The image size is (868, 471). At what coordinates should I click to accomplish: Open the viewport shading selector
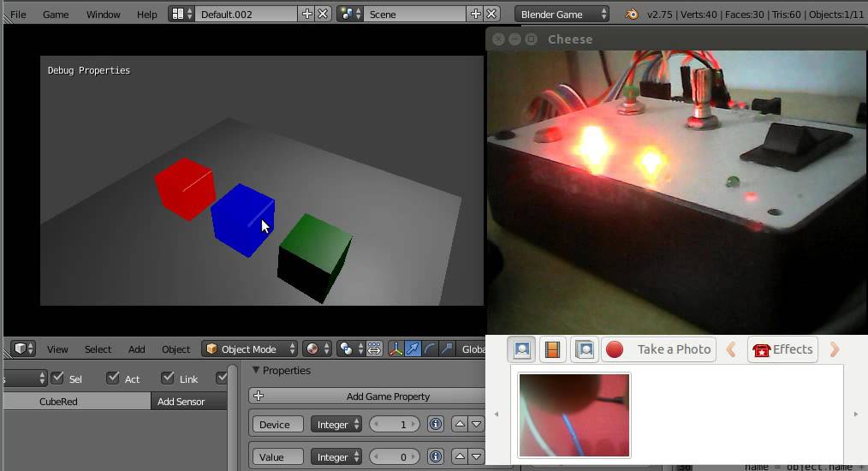tap(318, 349)
